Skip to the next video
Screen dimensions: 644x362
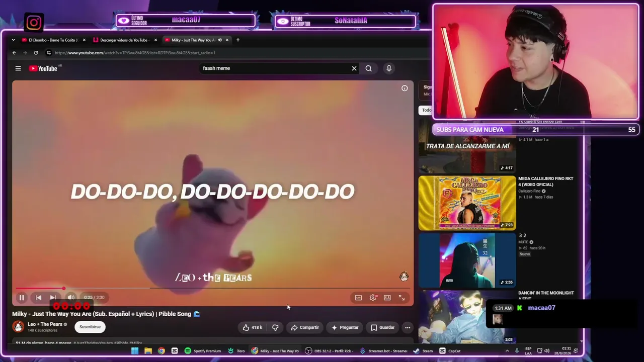(53, 298)
